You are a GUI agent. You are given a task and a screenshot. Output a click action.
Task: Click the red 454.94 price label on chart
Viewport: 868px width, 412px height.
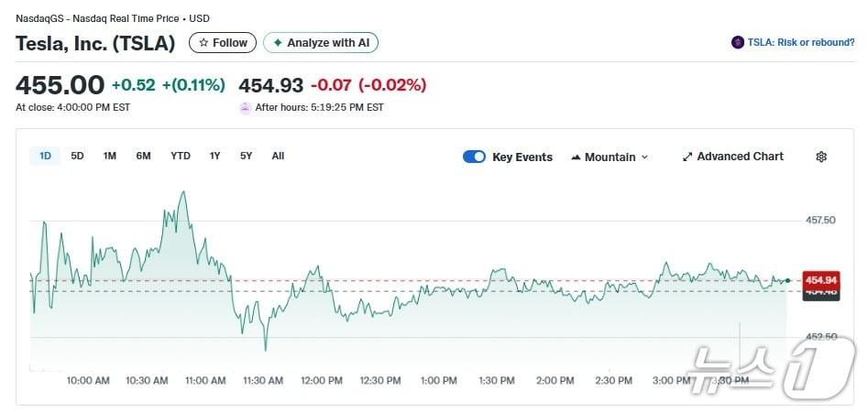[819, 279]
